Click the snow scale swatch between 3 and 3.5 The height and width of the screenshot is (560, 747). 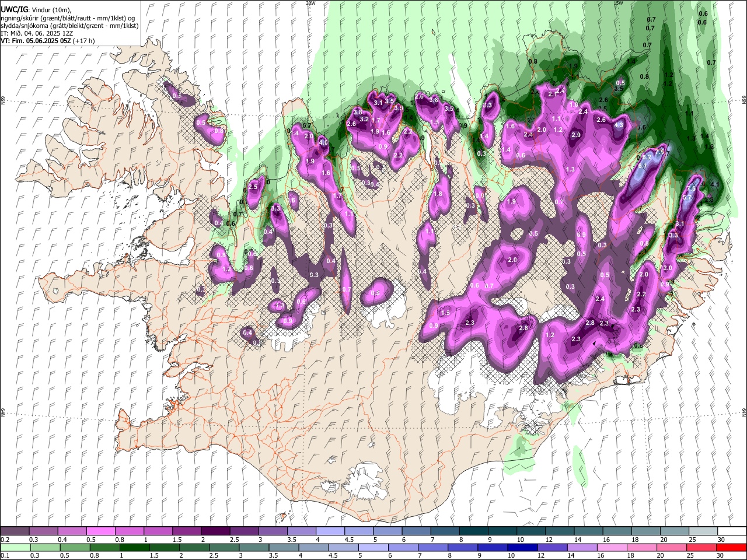pyautogui.click(x=273, y=531)
